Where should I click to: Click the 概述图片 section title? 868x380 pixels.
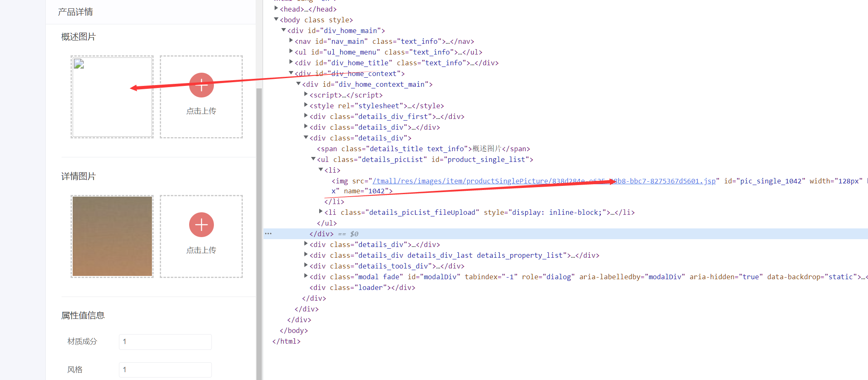tap(78, 37)
